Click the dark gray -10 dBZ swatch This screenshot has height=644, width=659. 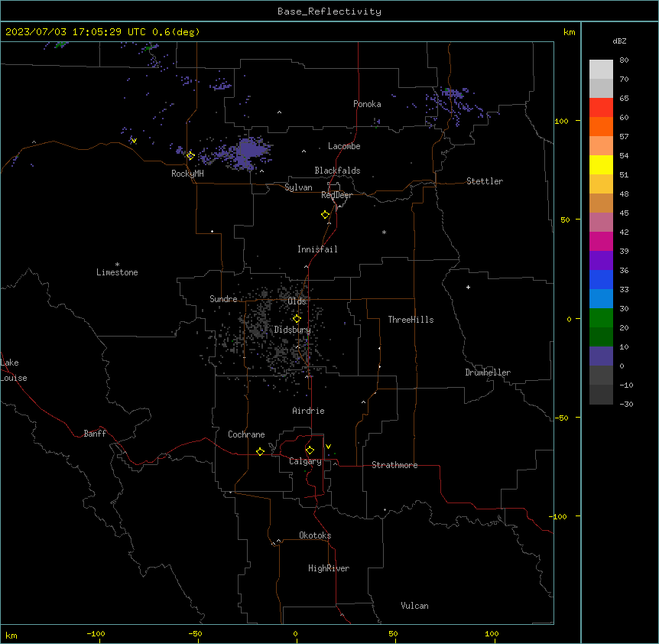pyautogui.click(x=601, y=395)
